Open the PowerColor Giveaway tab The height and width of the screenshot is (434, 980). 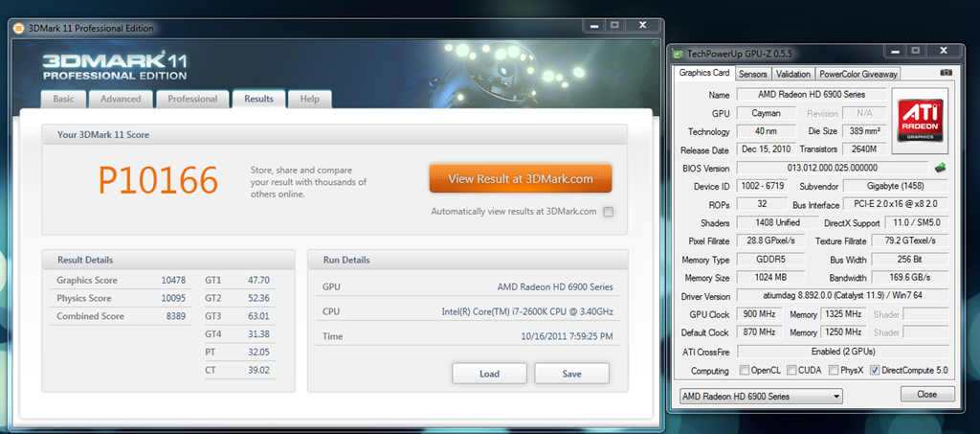(x=858, y=74)
